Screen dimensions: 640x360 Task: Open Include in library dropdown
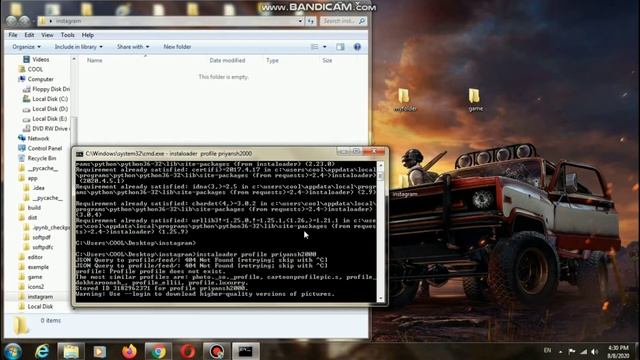(78, 47)
